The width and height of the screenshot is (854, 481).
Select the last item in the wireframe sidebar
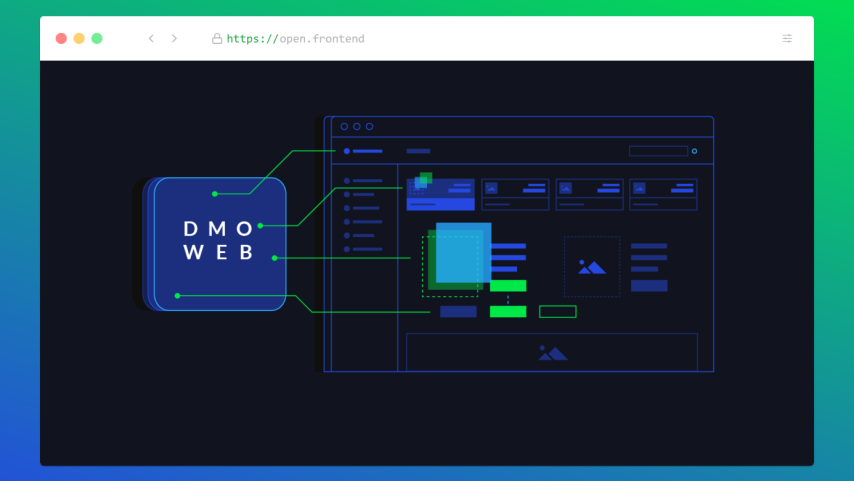pyautogui.click(x=362, y=249)
